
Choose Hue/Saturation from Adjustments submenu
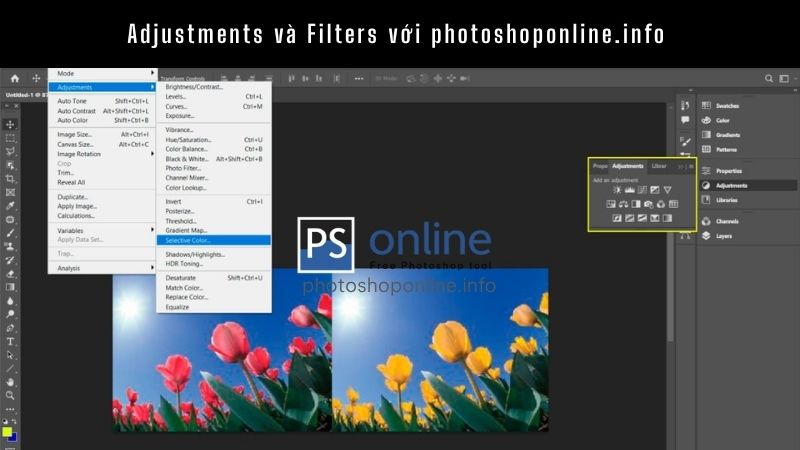tap(214, 140)
